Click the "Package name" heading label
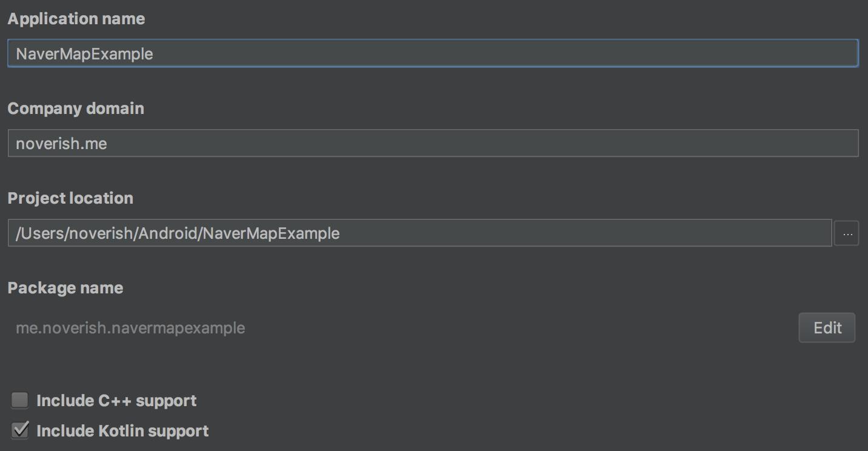Viewport: 868px width, 451px height. (x=65, y=288)
